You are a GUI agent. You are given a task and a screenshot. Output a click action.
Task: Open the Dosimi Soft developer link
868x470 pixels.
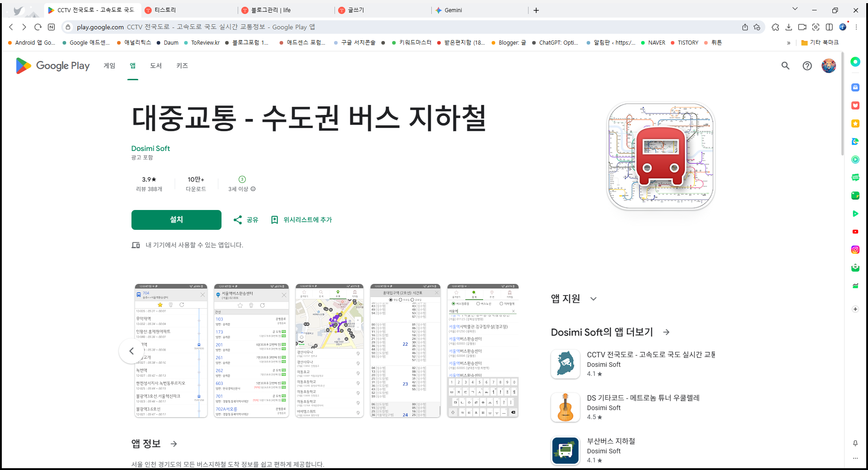pos(150,149)
